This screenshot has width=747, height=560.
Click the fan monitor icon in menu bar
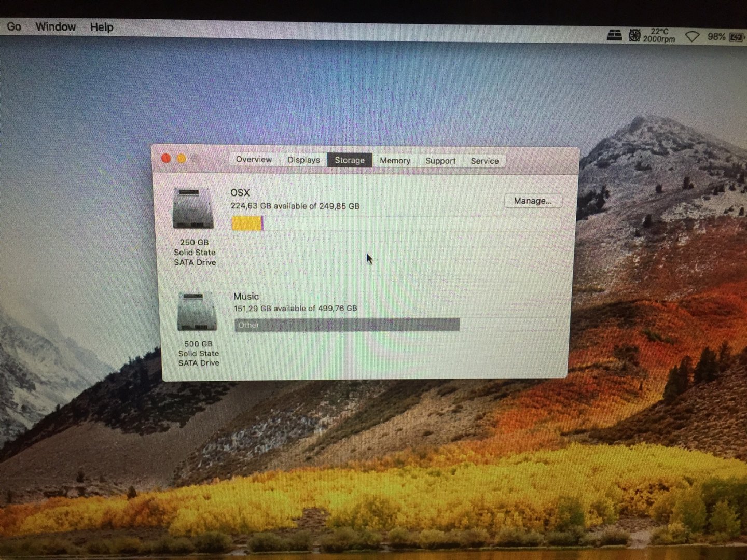coord(634,35)
